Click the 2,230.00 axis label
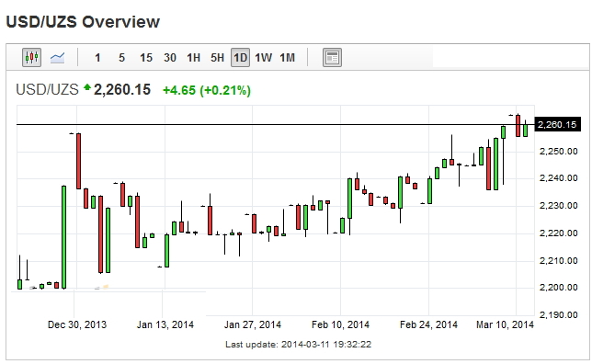Viewport: 592px width, 364px height. [559, 206]
